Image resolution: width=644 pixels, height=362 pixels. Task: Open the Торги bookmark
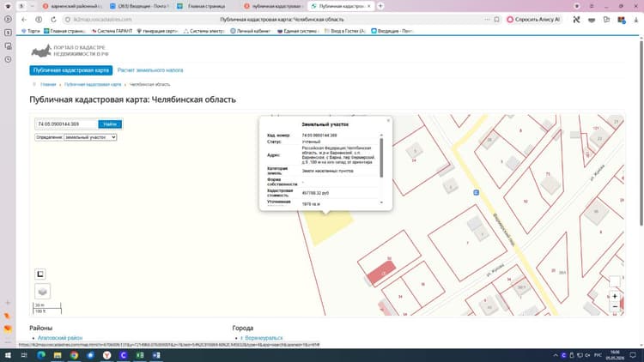(31, 31)
